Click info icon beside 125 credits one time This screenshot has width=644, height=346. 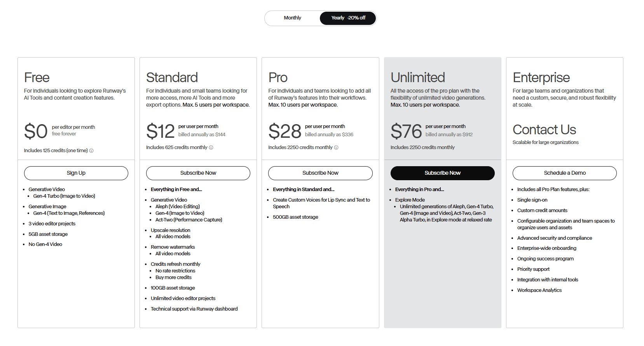91,151
